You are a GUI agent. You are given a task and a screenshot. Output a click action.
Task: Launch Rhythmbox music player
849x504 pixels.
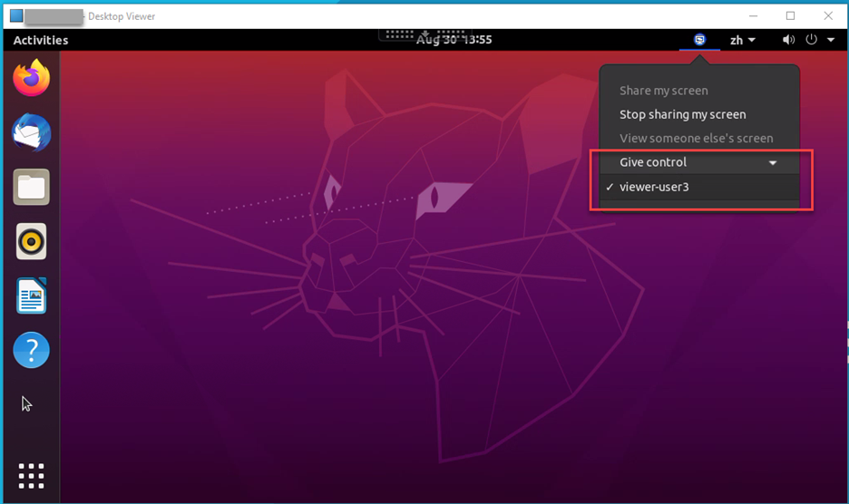[x=32, y=241]
